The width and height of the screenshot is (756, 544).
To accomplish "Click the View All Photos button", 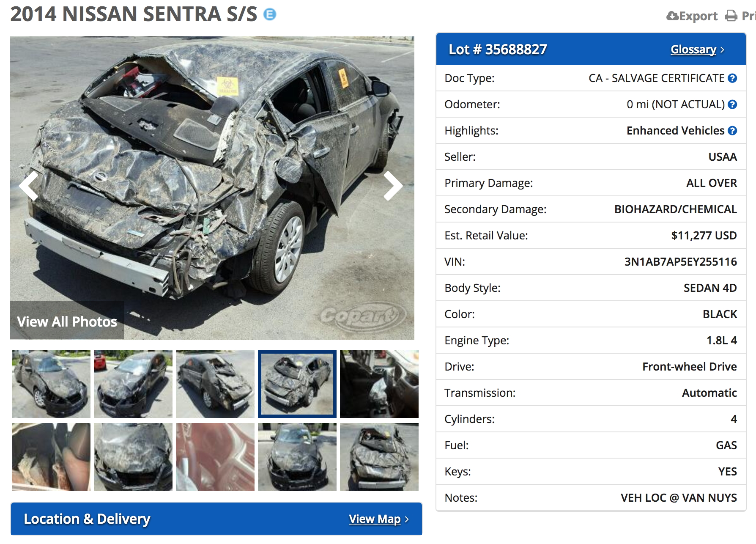I will click(x=67, y=321).
